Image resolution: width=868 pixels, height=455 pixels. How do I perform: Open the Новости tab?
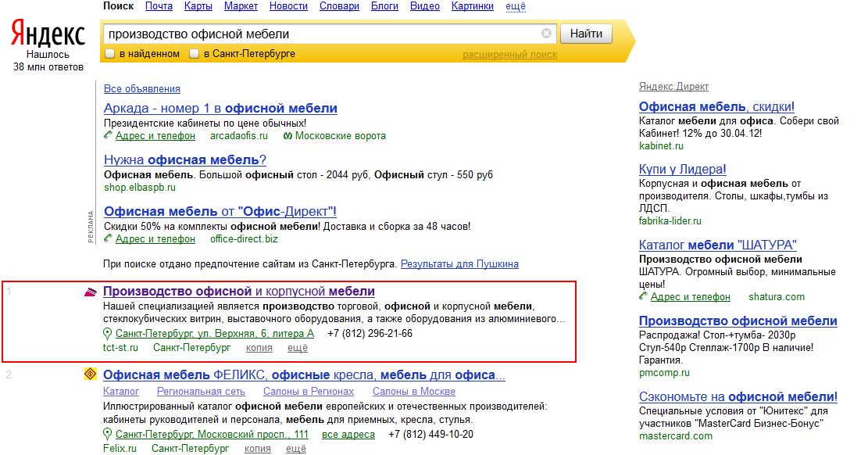click(x=288, y=6)
